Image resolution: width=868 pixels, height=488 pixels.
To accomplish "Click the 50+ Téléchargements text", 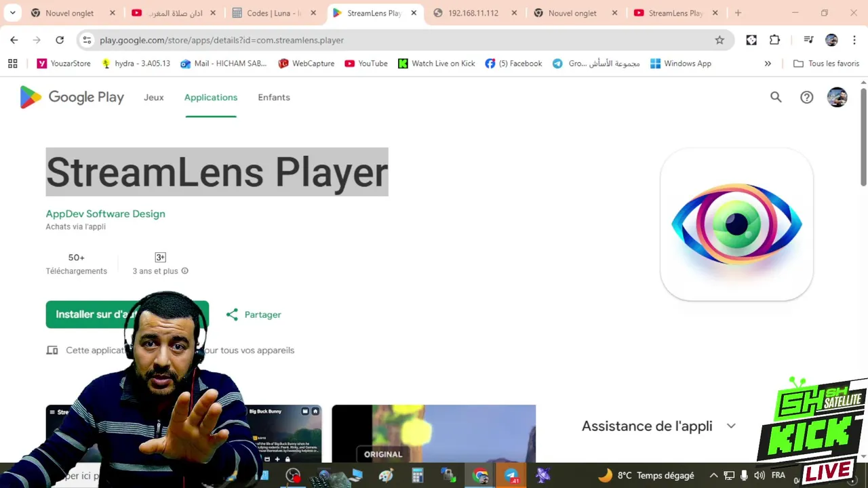I will click(77, 264).
